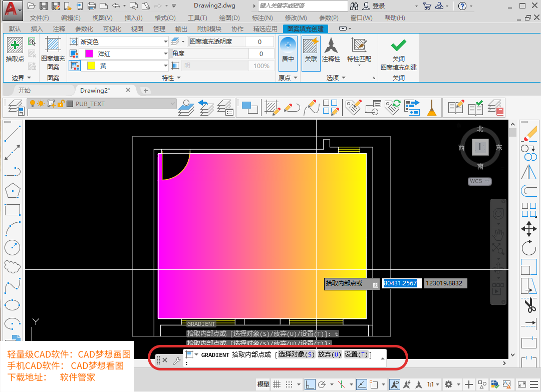
Task: Open the layer properties manager icon
Action: click(15, 107)
